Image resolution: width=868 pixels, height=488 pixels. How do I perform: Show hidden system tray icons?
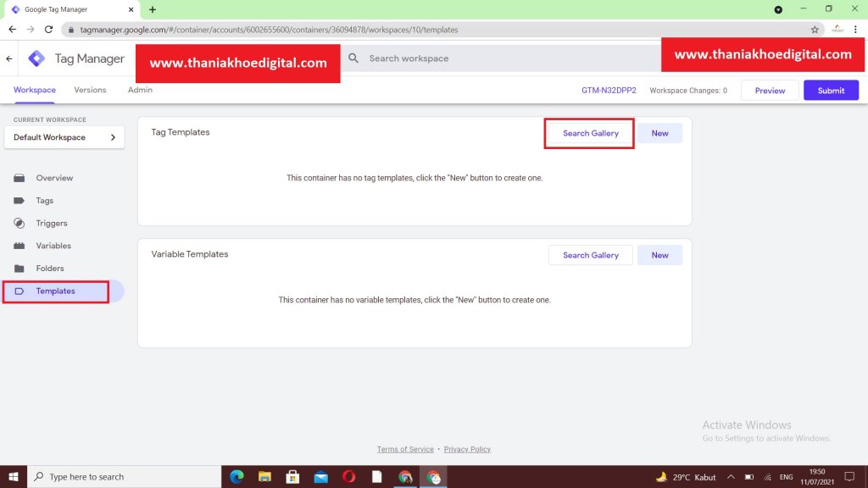click(x=731, y=477)
